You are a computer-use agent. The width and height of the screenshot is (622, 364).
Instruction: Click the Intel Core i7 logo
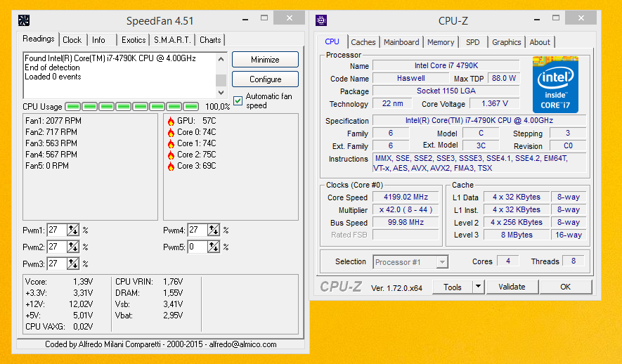[555, 84]
